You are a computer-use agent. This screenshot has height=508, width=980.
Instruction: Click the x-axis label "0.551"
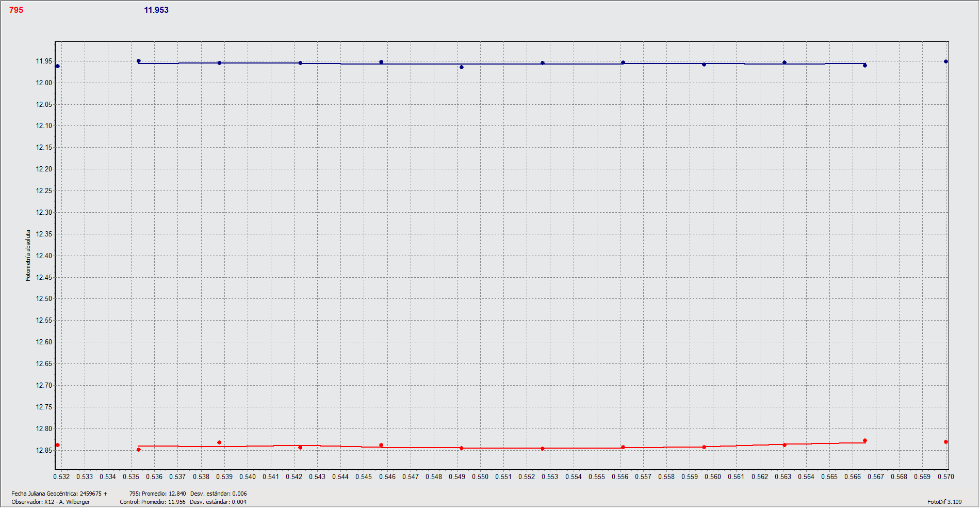[503, 477]
